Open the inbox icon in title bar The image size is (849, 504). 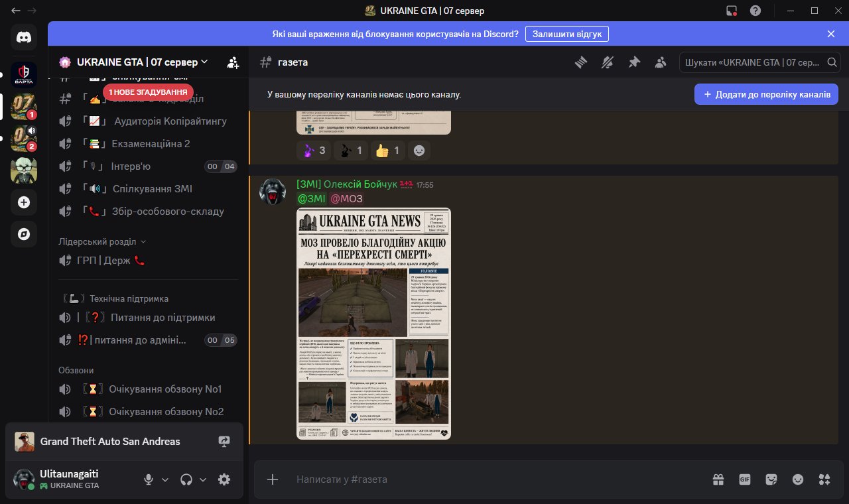pyautogui.click(x=732, y=11)
